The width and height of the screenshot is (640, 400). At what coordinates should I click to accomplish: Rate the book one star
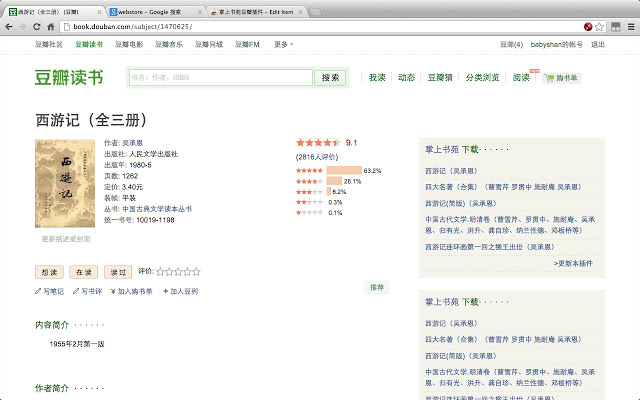pos(160,271)
